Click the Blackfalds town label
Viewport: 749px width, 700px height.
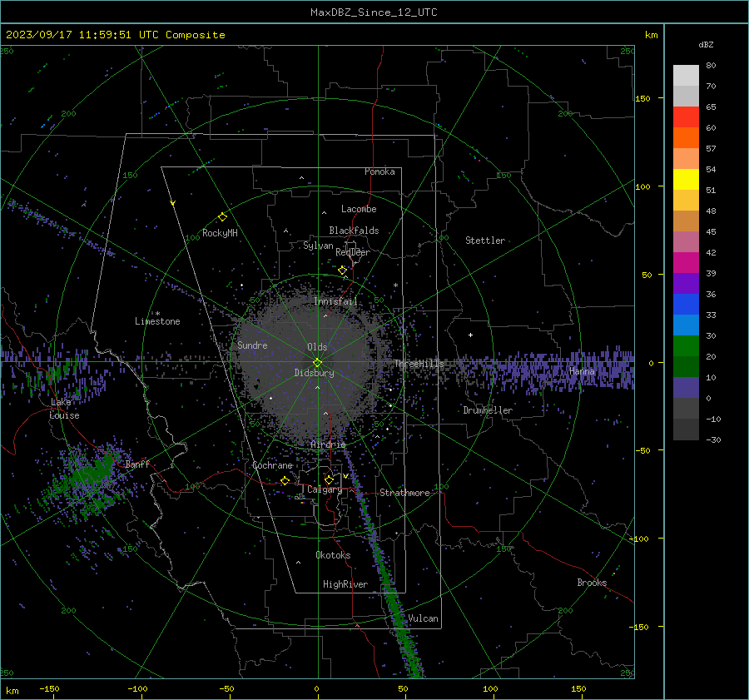[354, 231]
